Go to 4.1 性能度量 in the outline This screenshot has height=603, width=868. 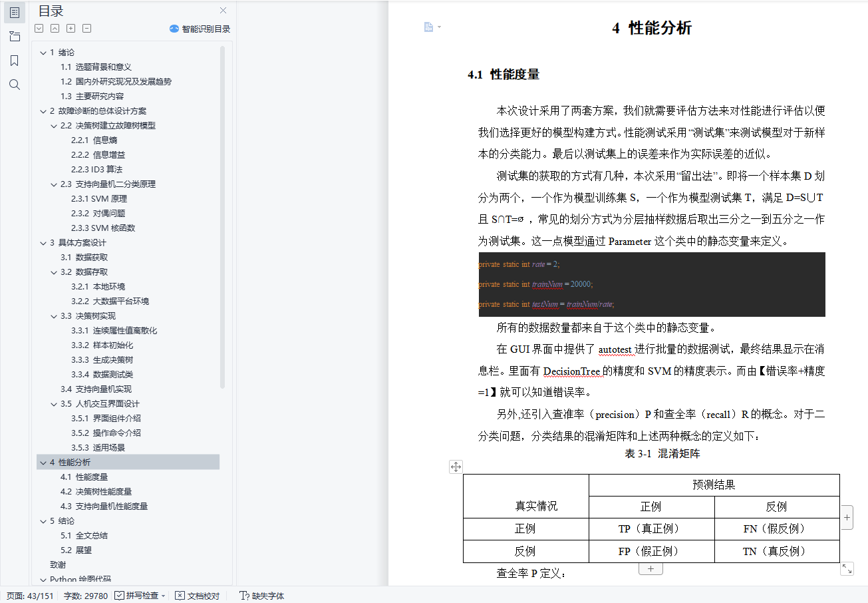84,477
